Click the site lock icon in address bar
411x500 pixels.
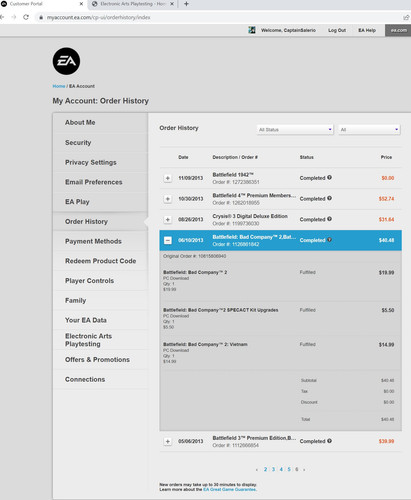[41, 17]
